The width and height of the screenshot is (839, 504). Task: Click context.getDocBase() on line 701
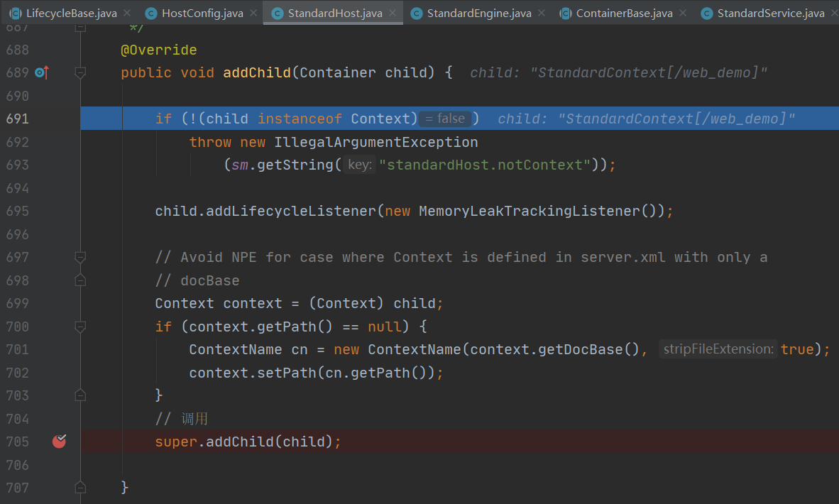click(x=555, y=350)
